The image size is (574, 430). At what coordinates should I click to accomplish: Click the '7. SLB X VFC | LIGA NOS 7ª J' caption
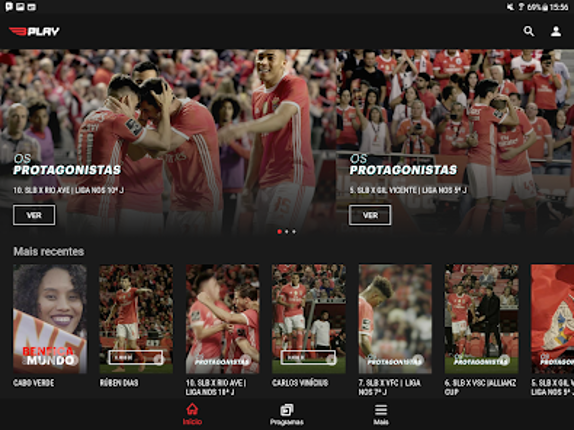[x=390, y=387]
